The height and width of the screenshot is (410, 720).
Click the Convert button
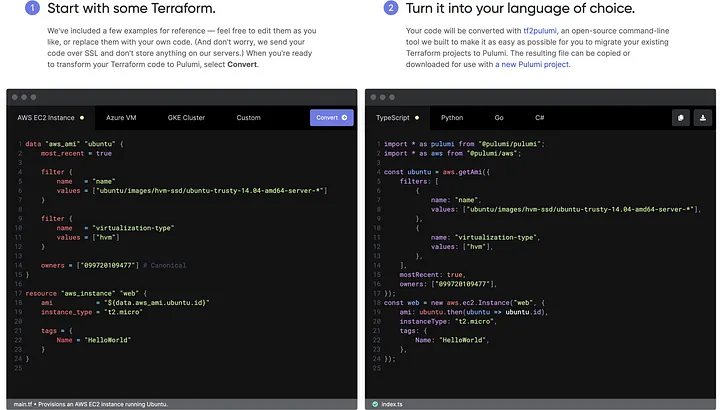332,118
